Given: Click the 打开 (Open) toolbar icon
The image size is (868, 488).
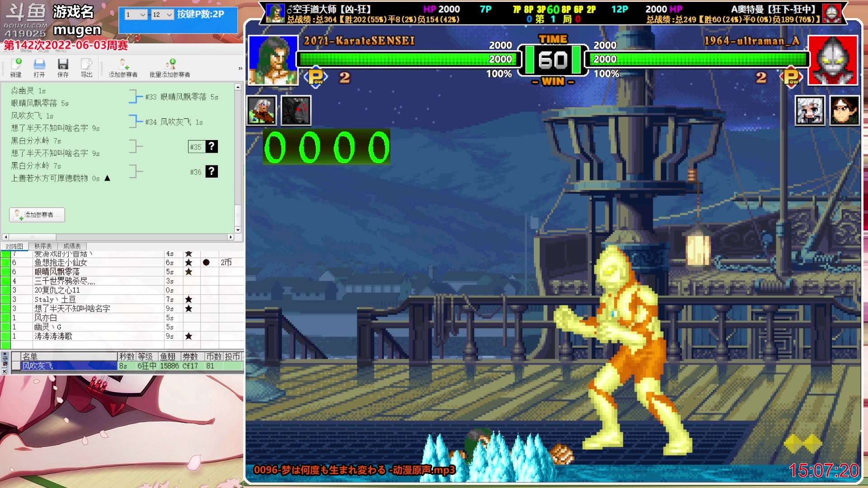Looking at the screenshot, I should point(39,64).
